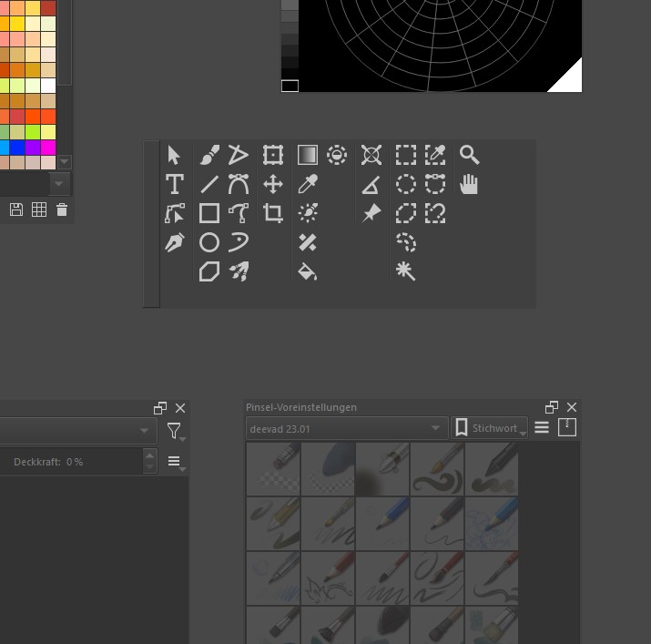Open brush presets view options menu
The width and height of the screenshot is (651, 644).
(542, 427)
